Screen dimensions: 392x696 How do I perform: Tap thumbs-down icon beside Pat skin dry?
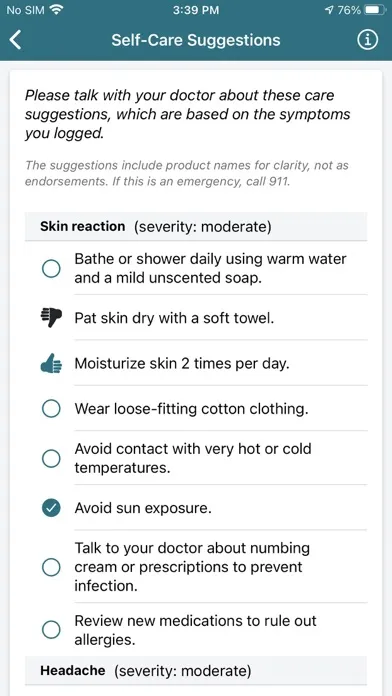(x=51, y=318)
